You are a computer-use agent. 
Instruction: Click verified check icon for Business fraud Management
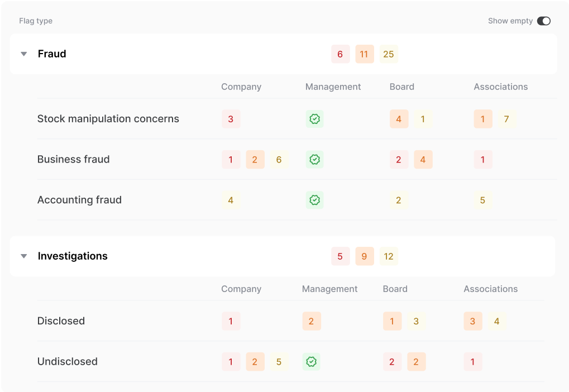tap(314, 159)
